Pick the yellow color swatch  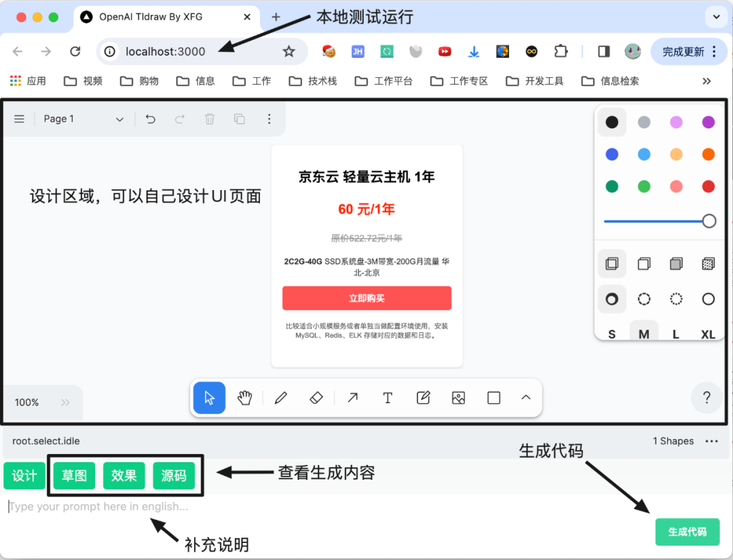[x=677, y=154]
